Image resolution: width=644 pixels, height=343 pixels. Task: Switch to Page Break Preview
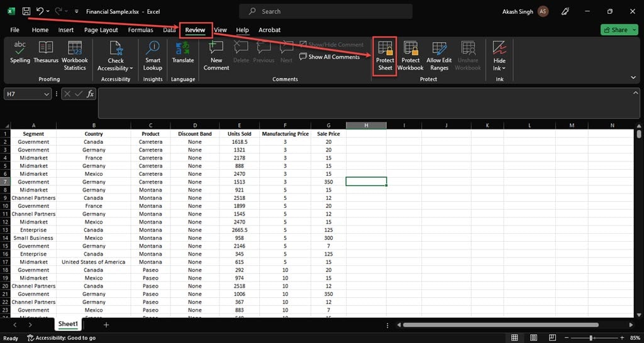(x=552, y=338)
